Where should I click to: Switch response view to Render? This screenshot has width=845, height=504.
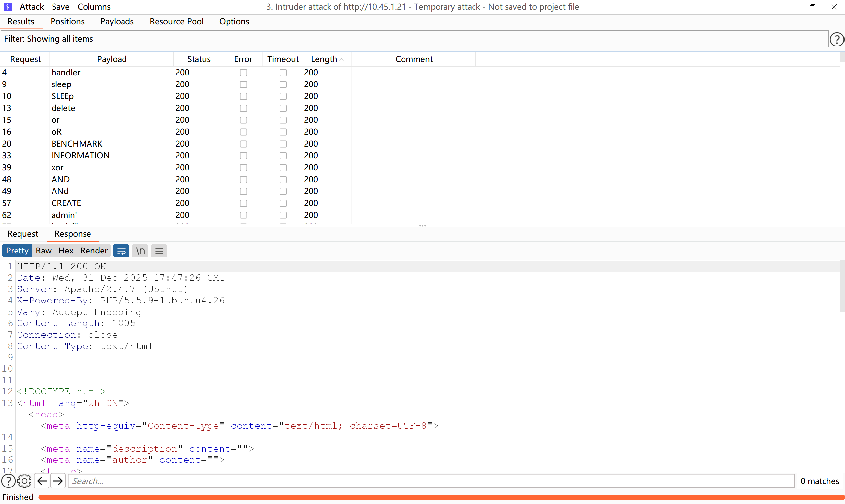[x=94, y=251]
